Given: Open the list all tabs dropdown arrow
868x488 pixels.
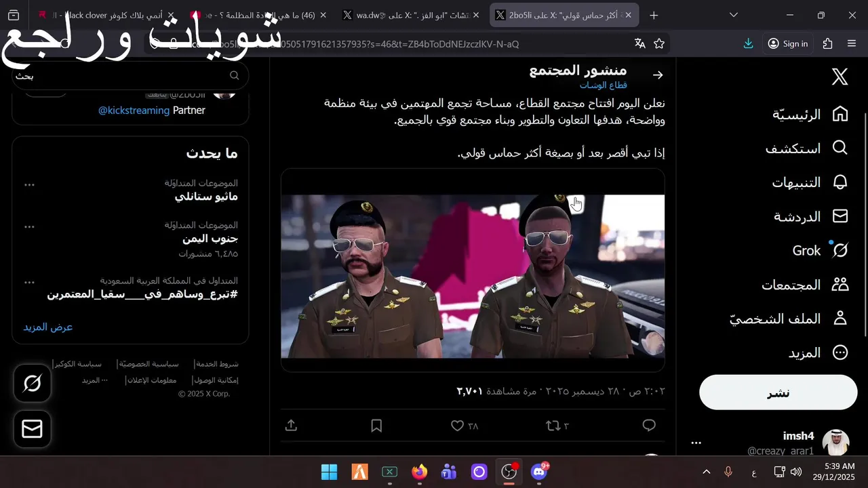Looking at the screenshot, I should (x=734, y=15).
